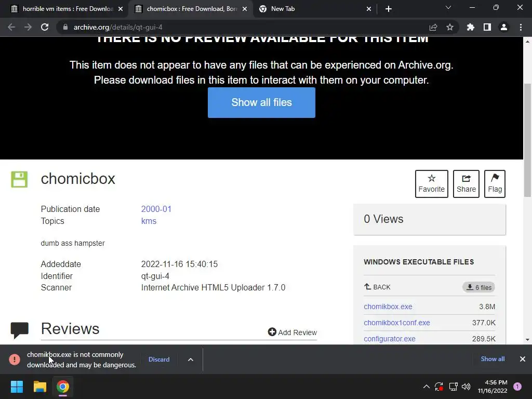Click Add Review

[292, 332]
